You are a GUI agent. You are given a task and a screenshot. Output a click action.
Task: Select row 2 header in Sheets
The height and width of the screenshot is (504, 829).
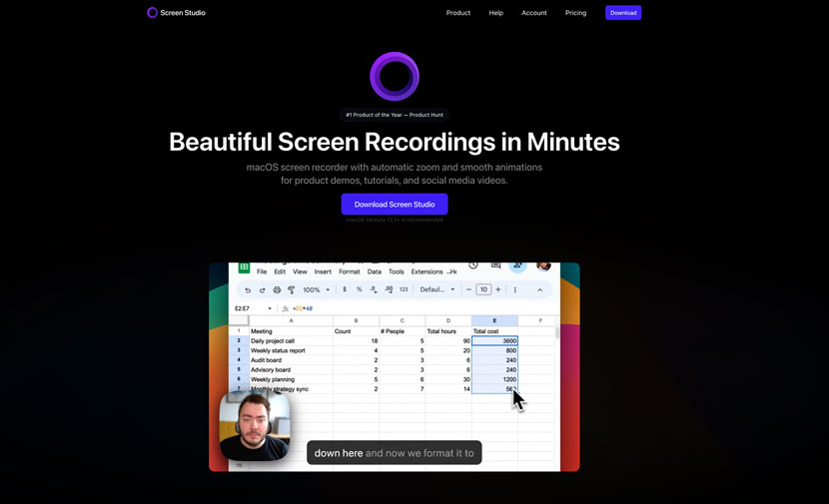239,340
